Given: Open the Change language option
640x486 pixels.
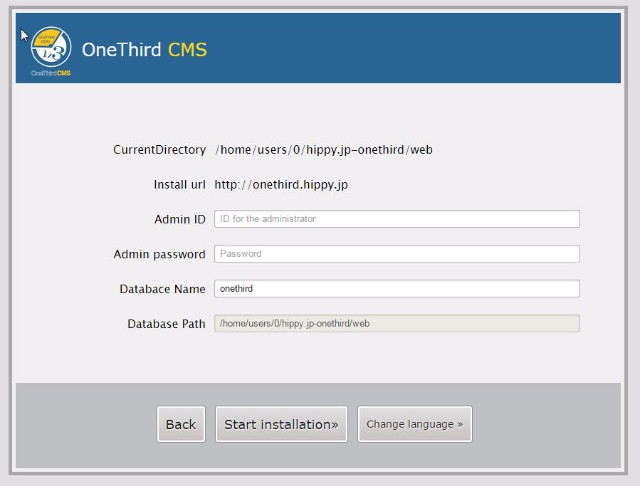Looking at the screenshot, I should [414, 424].
